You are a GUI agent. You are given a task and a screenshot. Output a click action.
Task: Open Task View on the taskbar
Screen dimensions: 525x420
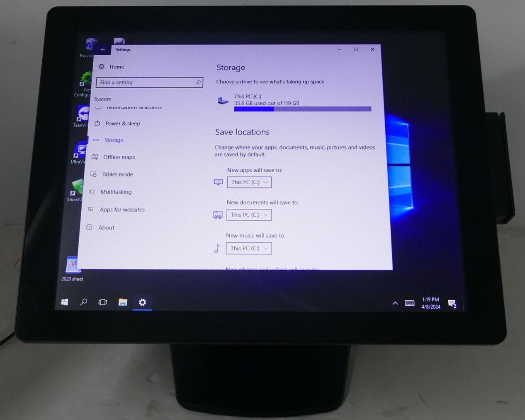pyautogui.click(x=103, y=302)
